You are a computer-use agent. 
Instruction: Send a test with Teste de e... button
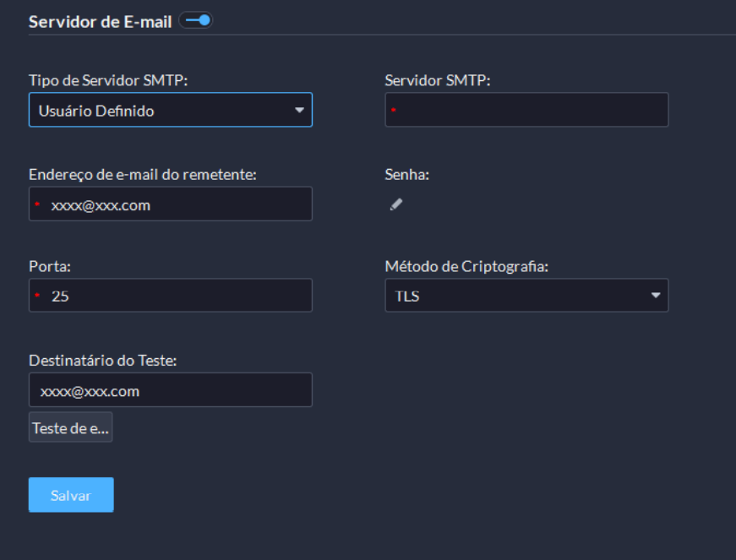point(70,427)
